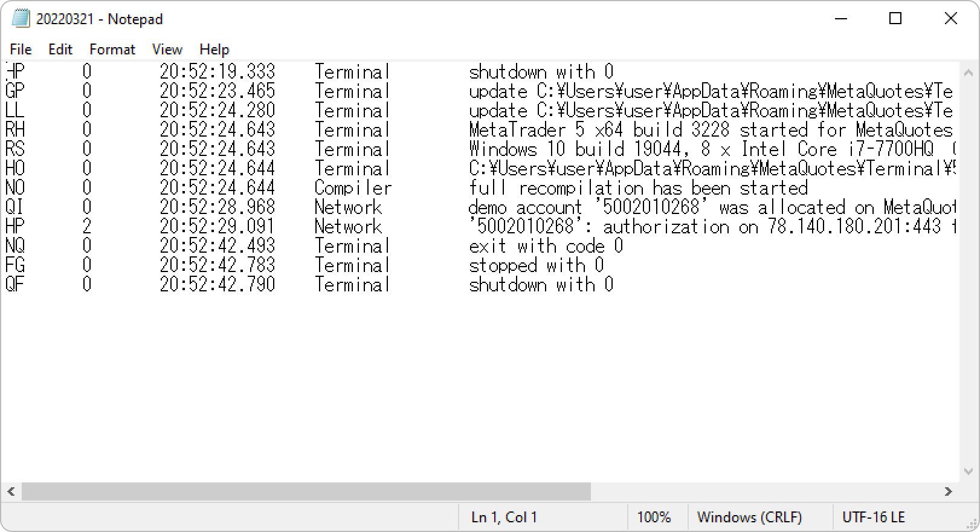
Task: Click 'stopped with 0' text
Action: 537,265
